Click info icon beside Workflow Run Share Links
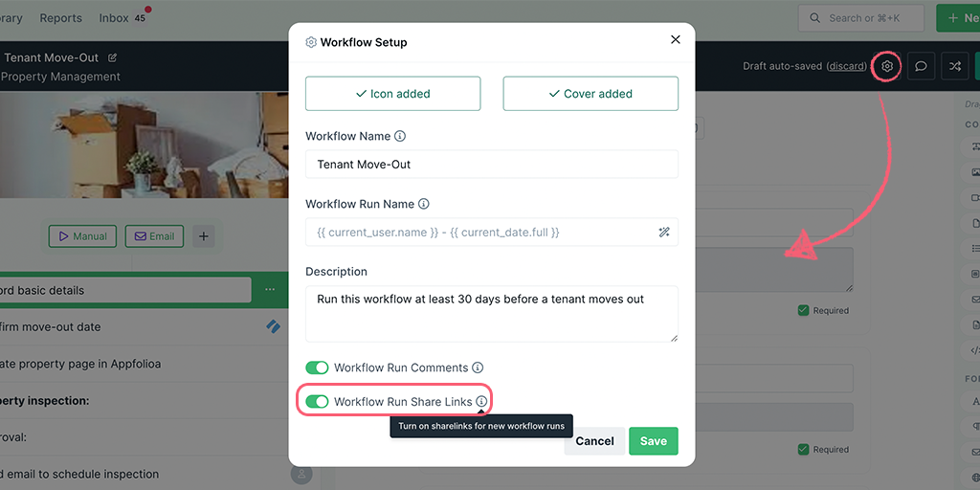Screen dimensions: 980x490 (x=480, y=402)
